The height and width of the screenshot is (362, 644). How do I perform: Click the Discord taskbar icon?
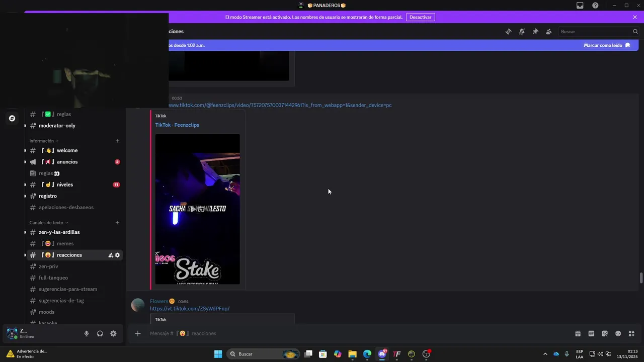(x=382, y=354)
